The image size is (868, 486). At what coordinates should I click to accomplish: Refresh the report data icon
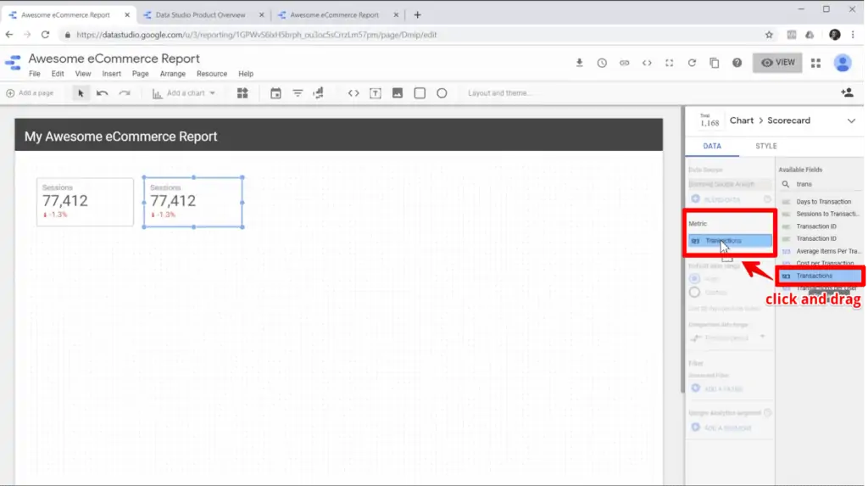pyautogui.click(x=692, y=63)
